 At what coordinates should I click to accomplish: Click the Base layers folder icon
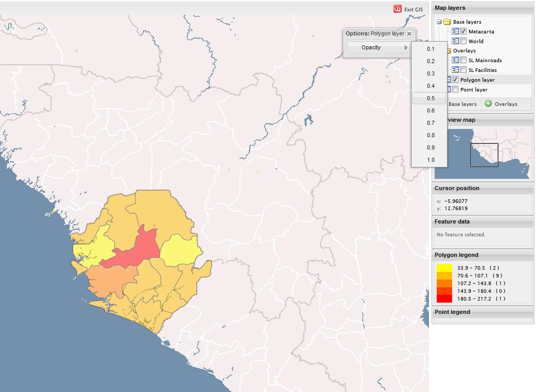click(446, 22)
